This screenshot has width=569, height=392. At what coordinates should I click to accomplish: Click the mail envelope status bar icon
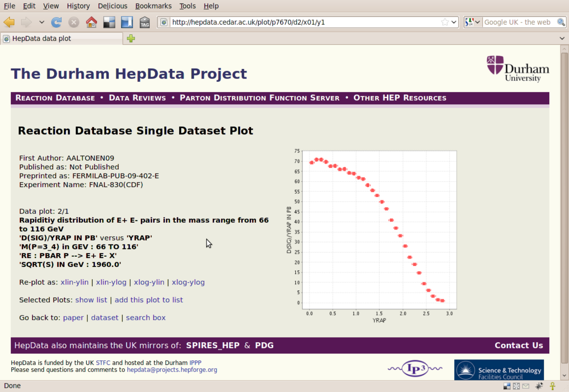tap(526, 386)
